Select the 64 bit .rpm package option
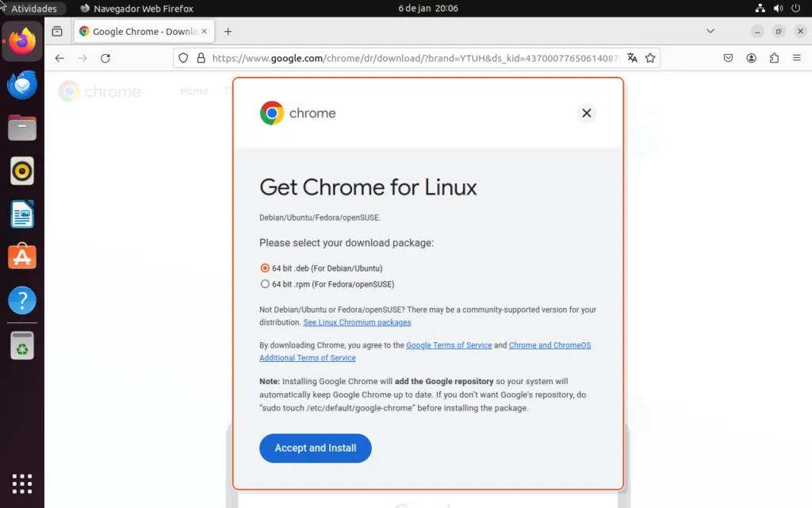Screen dimensions: 812x508 tap(265, 283)
